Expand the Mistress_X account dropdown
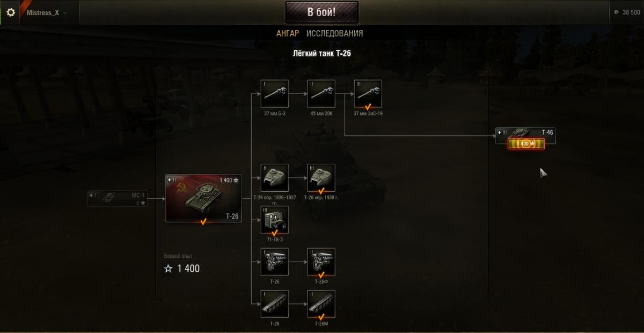 [47, 12]
